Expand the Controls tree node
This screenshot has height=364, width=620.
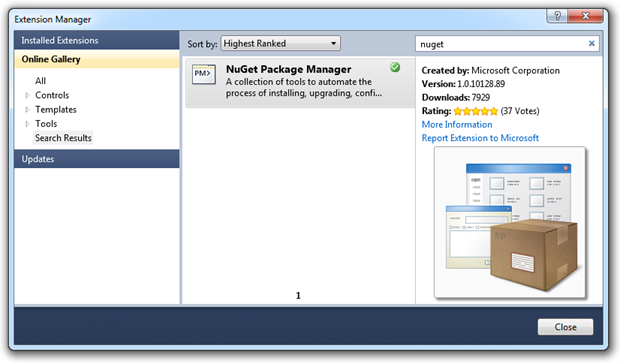tap(27, 95)
